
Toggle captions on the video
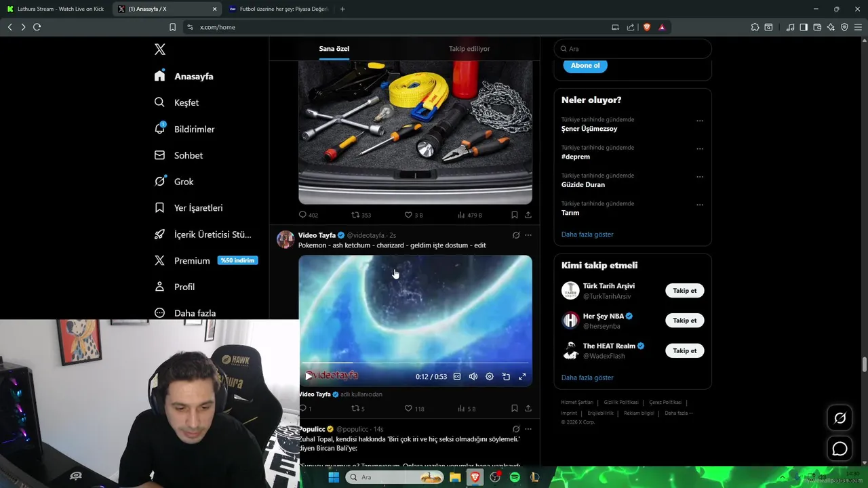[457, 377]
